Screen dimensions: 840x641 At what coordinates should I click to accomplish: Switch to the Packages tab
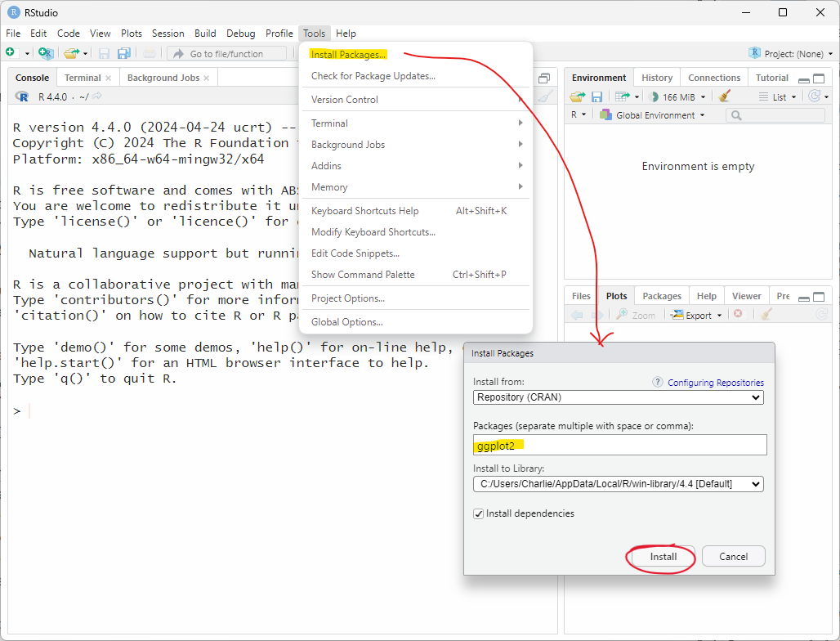click(662, 296)
